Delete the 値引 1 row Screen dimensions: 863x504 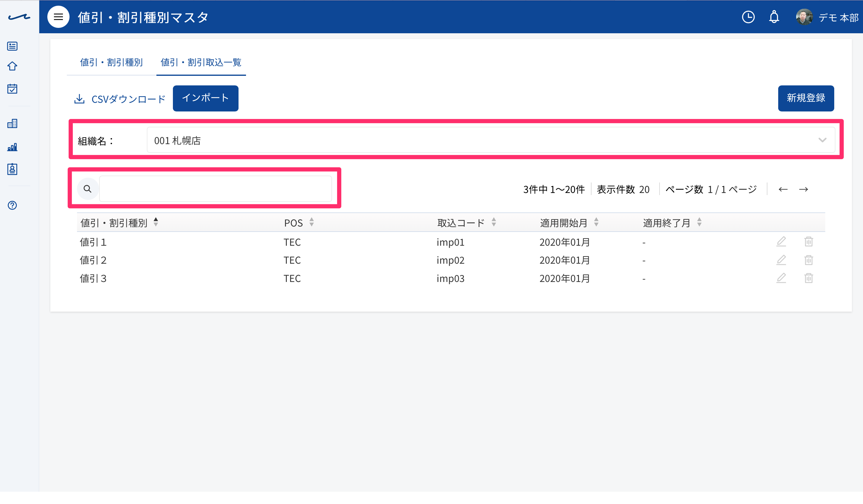(x=808, y=242)
